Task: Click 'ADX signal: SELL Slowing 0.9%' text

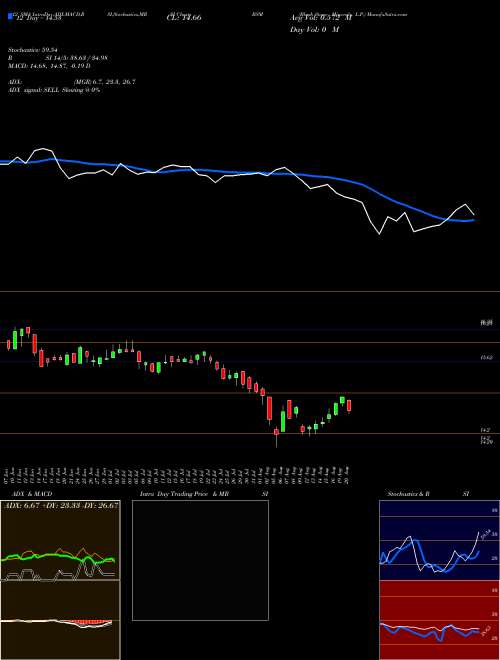Action: [54, 90]
